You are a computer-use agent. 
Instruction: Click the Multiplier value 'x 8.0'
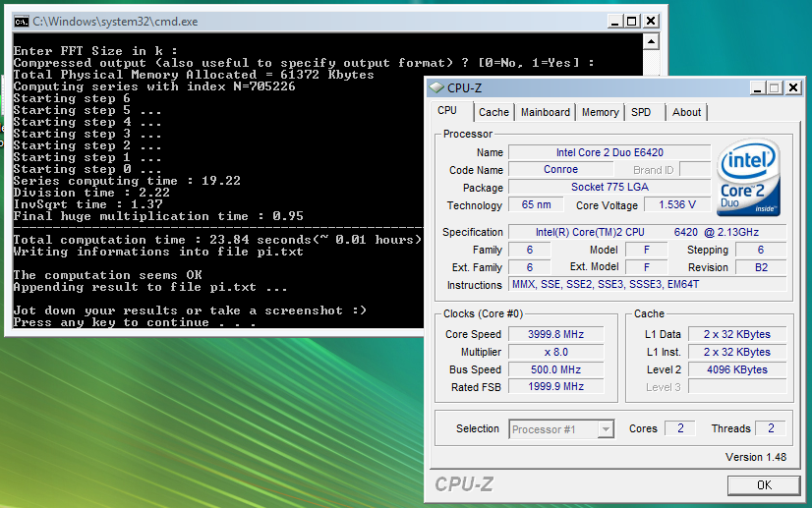tap(555, 352)
